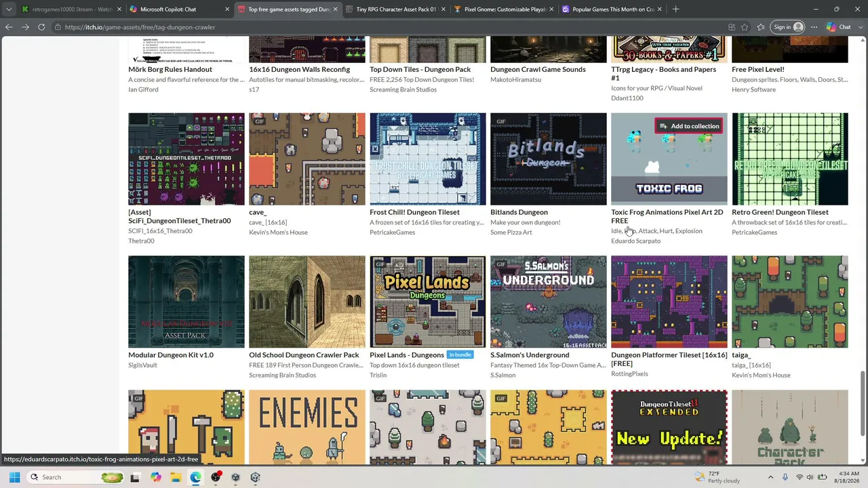The height and width of the screenshot is (488, 868).
Task: Click the Edge icon on the taskbar
Action: click(195, 477)
